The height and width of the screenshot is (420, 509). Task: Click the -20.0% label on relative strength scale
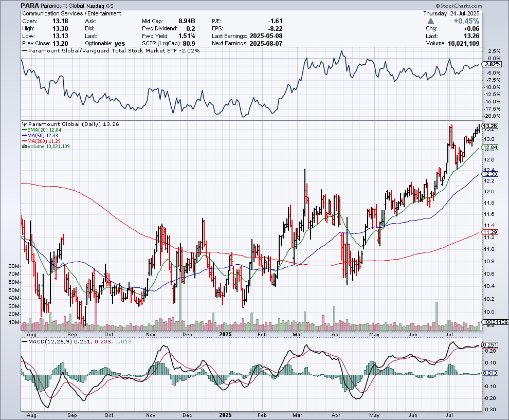(x=492, y=116)
